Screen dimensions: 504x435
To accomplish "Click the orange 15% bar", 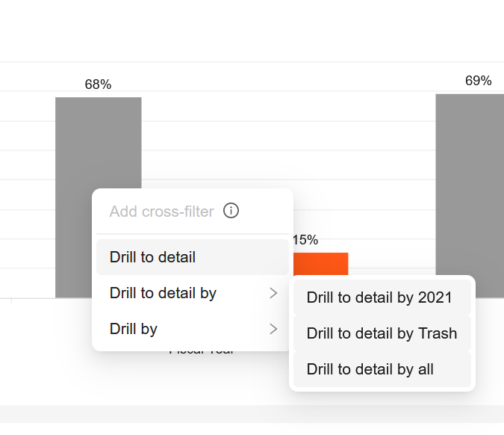I will click(321, 264).
